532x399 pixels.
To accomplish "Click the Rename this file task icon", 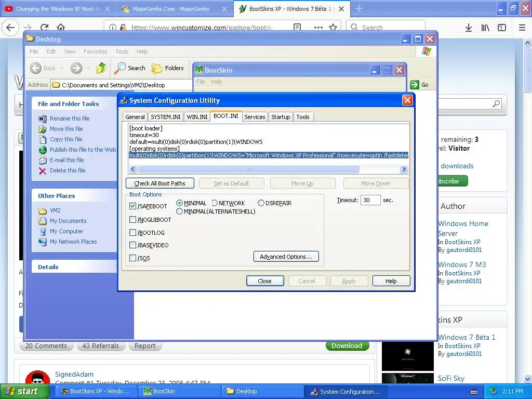I will tap(43, 118).
